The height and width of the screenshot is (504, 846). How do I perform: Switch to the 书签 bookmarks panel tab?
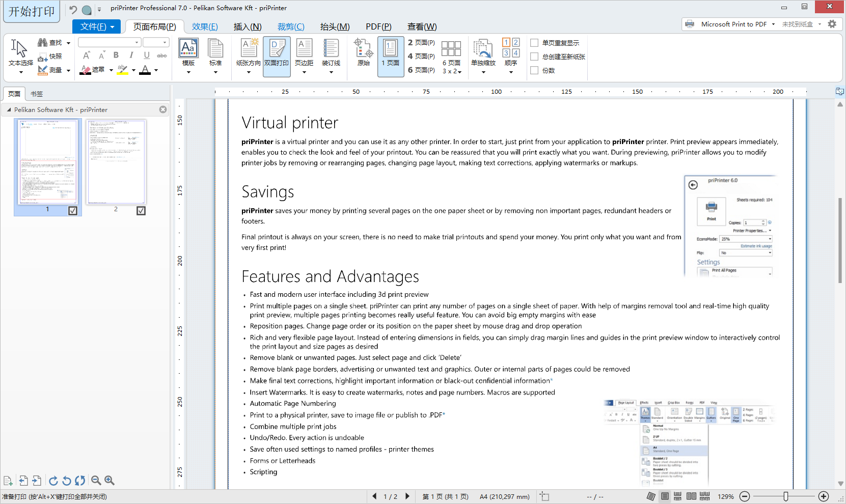point(37,94)
